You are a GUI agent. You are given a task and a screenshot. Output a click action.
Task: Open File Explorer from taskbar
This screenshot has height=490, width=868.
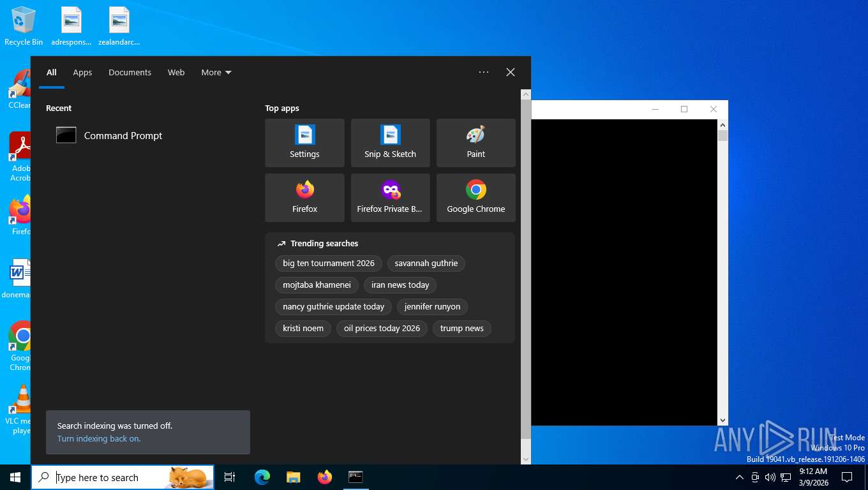click(293, 477)
